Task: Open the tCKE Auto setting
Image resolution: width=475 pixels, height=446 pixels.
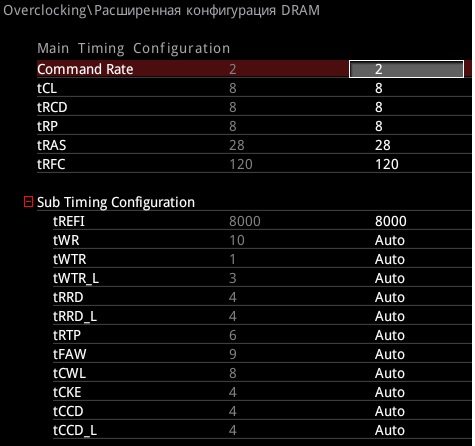Action: coord(390,392)
